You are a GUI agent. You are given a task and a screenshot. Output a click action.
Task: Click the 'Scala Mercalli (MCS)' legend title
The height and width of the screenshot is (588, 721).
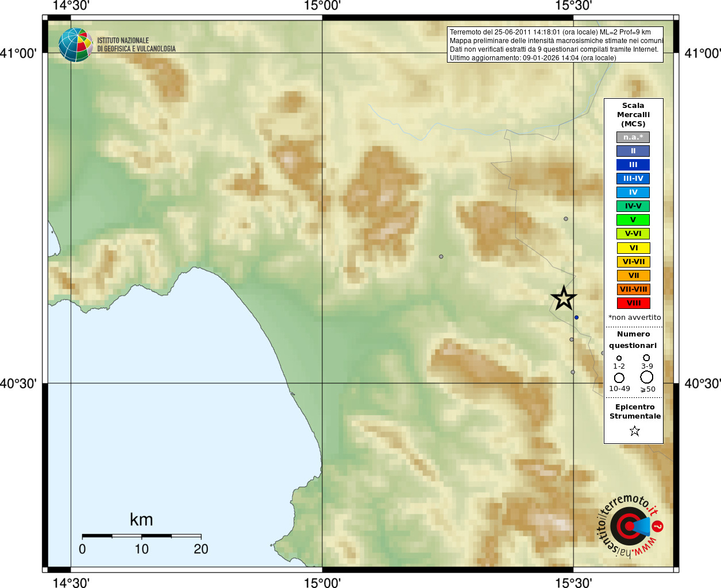633,115
